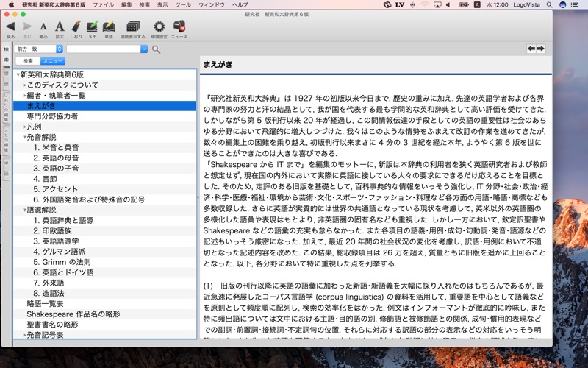
Task: Click the input source A icon
Action: click(x=477, y=5)
